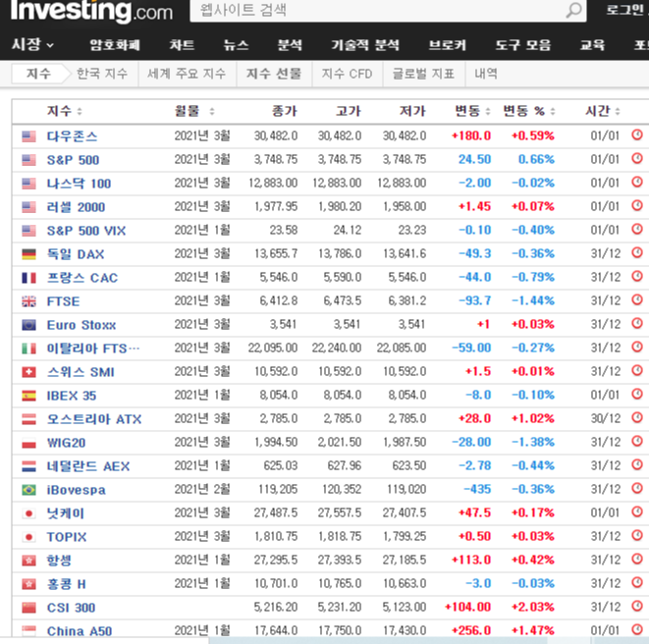Expand the 시장 dropdown menu
Screen dimensions: 649x644
[x=32, y=44]
